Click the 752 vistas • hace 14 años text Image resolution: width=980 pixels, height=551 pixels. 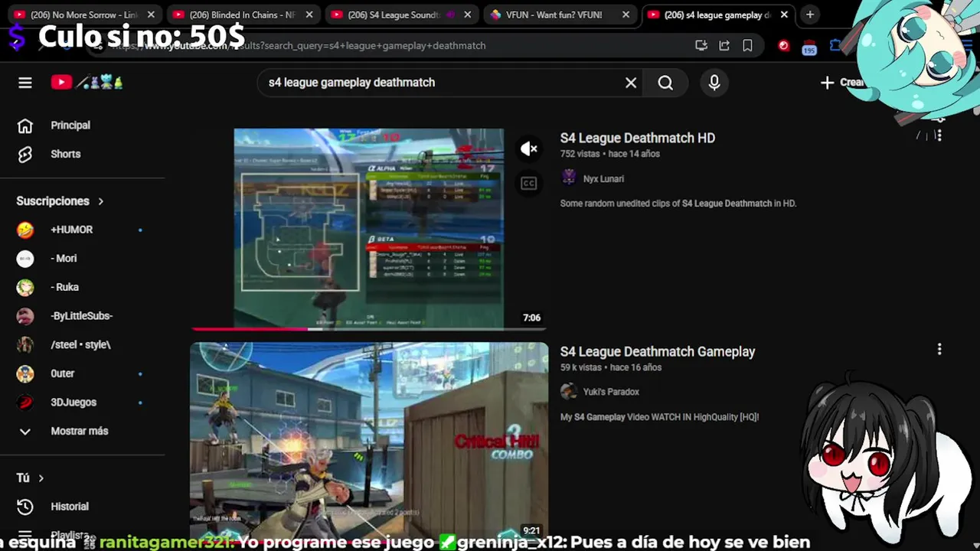pos(609,154)
